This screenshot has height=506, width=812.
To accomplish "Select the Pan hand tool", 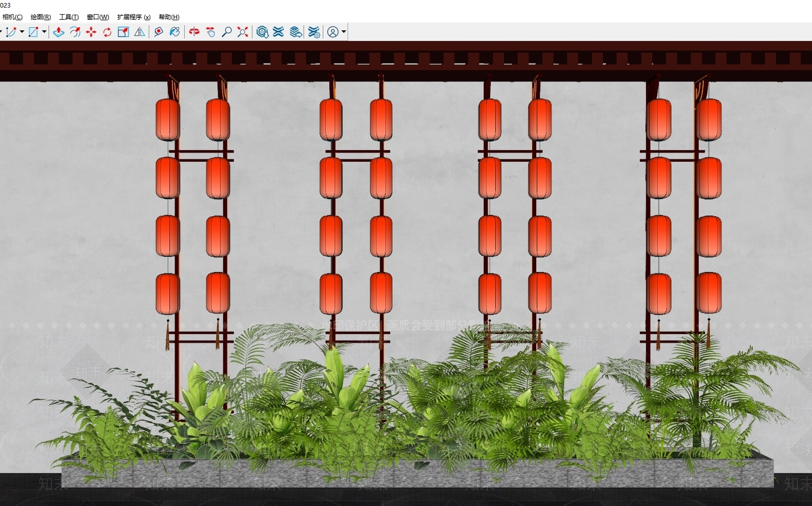I will click(x=211, y=32).
